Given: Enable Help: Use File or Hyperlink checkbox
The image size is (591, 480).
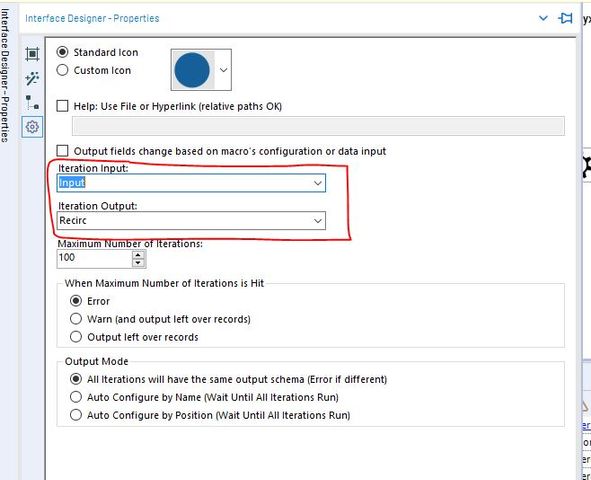Looking at the screenshot, I should tap(62, 106).
